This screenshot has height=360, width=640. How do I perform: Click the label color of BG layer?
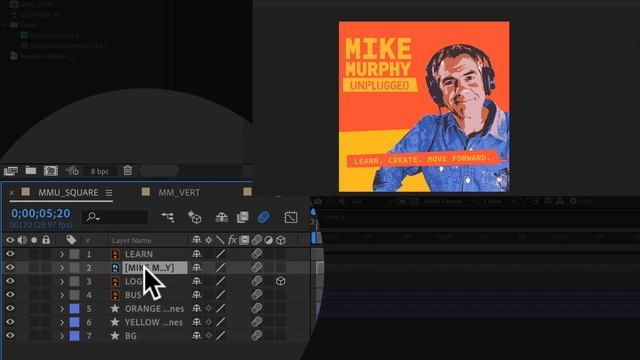(x=74, y=336)
